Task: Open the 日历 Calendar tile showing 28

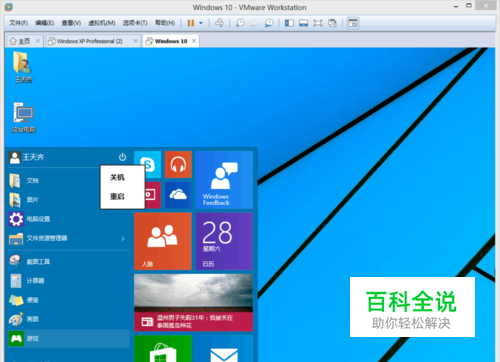Action: point(224,241)
